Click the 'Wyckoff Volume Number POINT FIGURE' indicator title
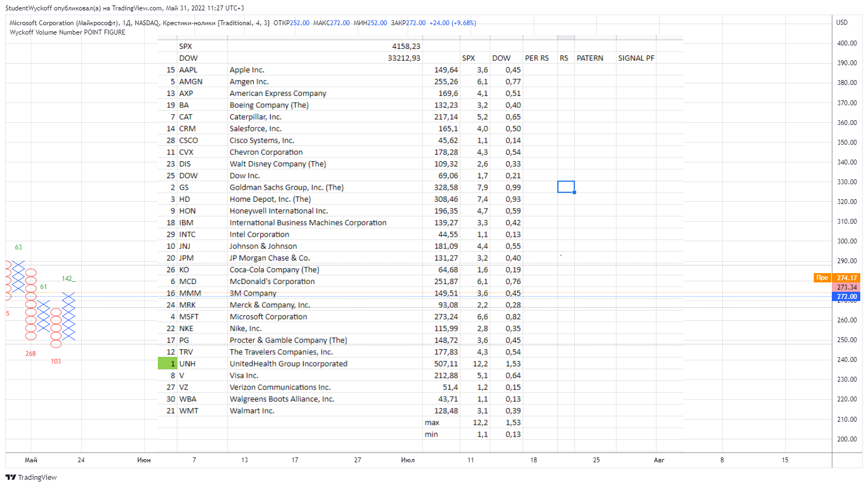The height and width of the screenshot is (487, 868). (67, 32)
